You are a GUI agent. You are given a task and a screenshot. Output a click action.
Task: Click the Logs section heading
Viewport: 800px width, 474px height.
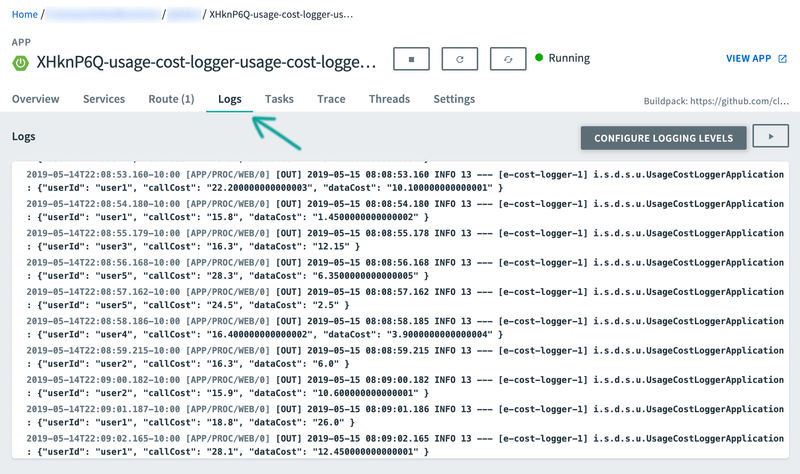(x=23, y=136)
